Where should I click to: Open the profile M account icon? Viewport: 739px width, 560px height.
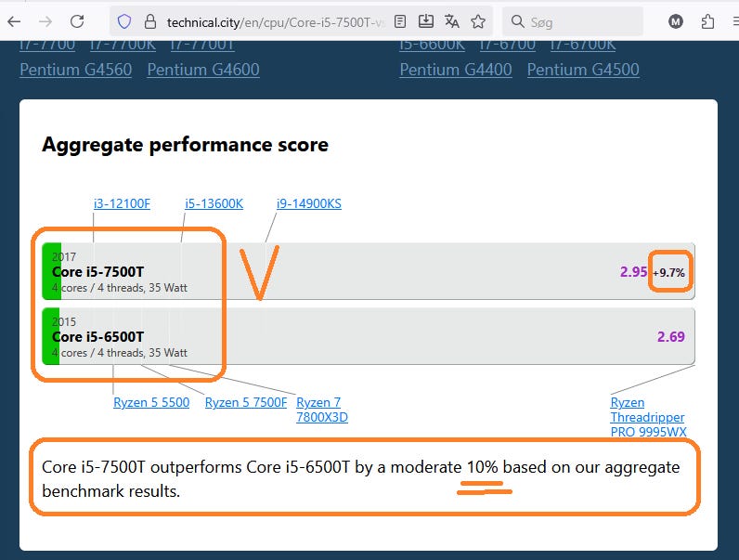[675, 21]
